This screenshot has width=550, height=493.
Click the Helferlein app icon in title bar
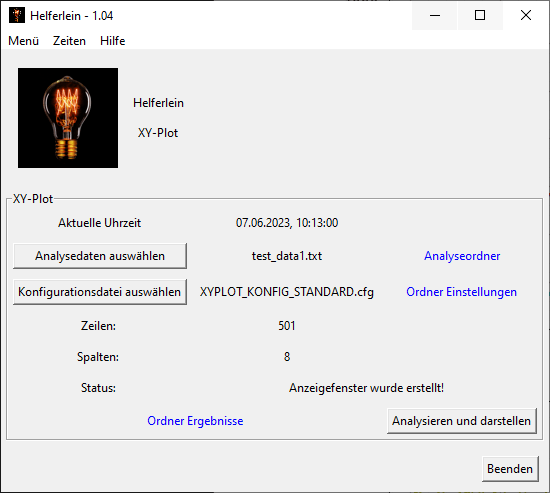[17, 15]
